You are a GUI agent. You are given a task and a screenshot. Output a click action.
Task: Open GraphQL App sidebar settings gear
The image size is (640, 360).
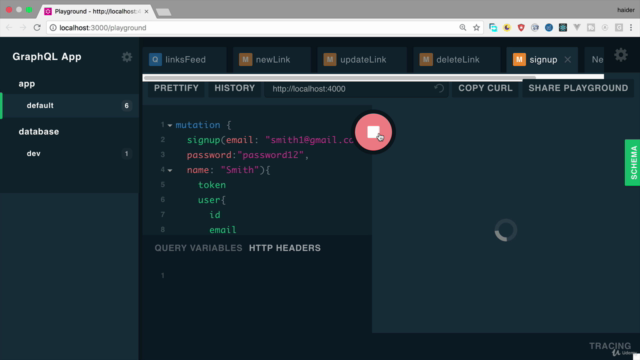pyautogui.click(x=127, y=57)
